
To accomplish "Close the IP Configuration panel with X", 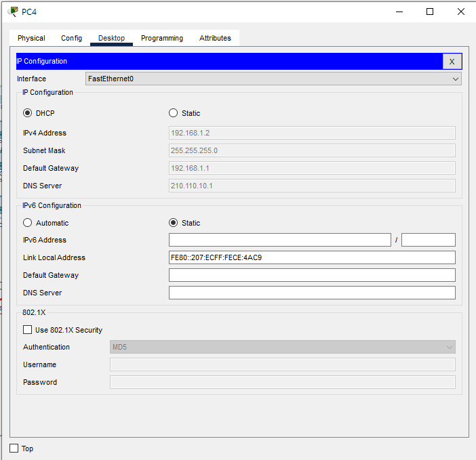I will pyautogui.click(x=452, y=62).
